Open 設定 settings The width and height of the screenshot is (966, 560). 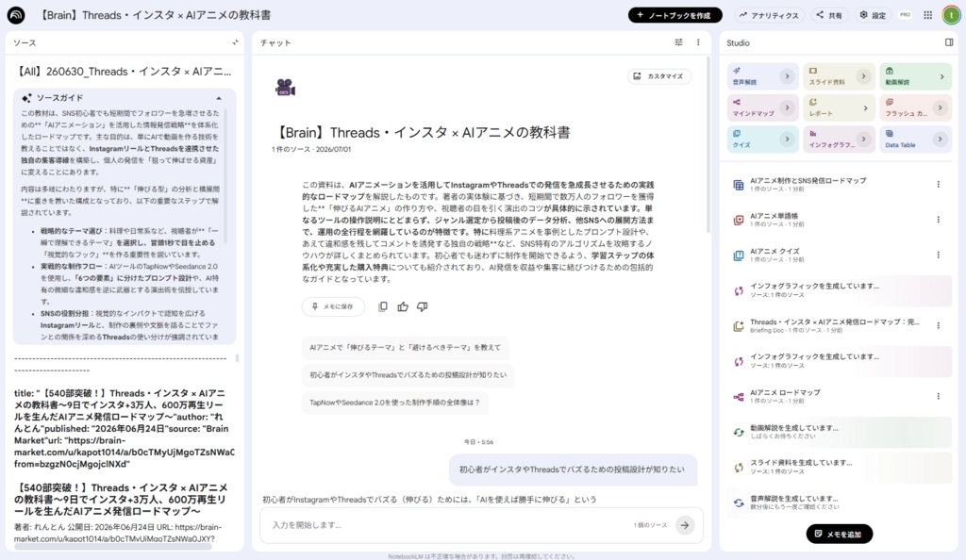(873, 15)
